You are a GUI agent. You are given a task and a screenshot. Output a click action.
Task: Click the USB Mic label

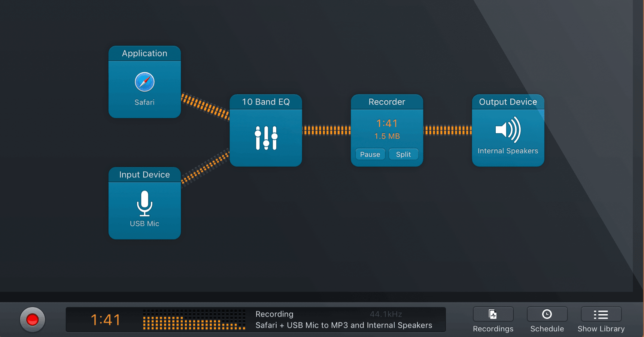coord(145,224)
